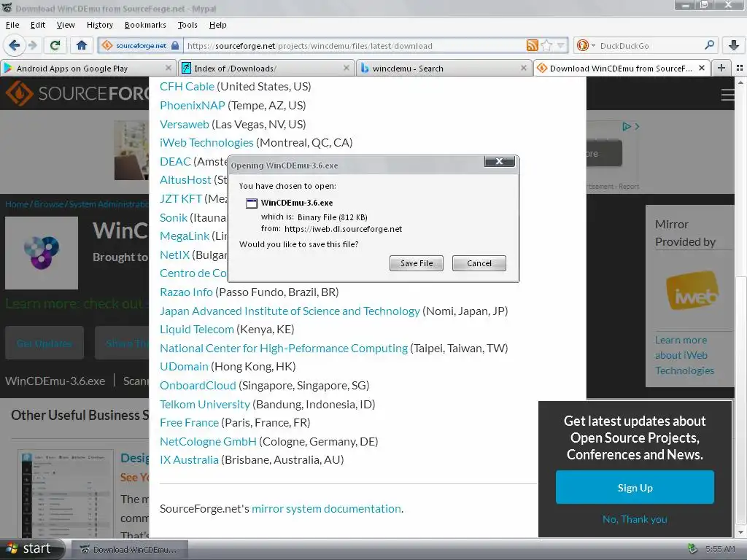Open the list-all-tabs grid icon

(x=740, y=68)
